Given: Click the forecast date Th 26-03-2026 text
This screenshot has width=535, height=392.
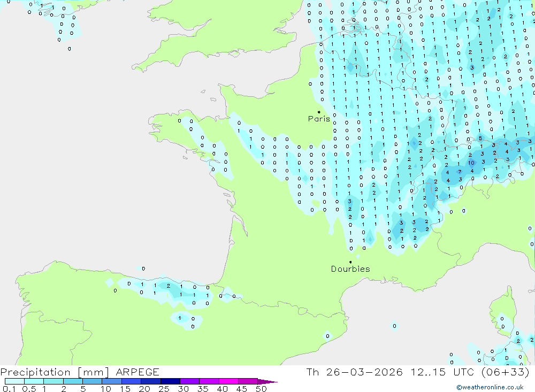Looking at the screenshot, I should [355, 372].
